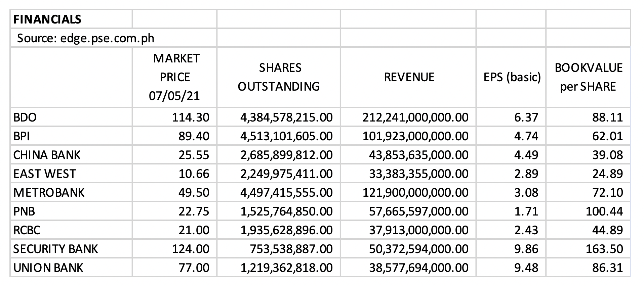Select BDO book value 88.11

point(588,117)
